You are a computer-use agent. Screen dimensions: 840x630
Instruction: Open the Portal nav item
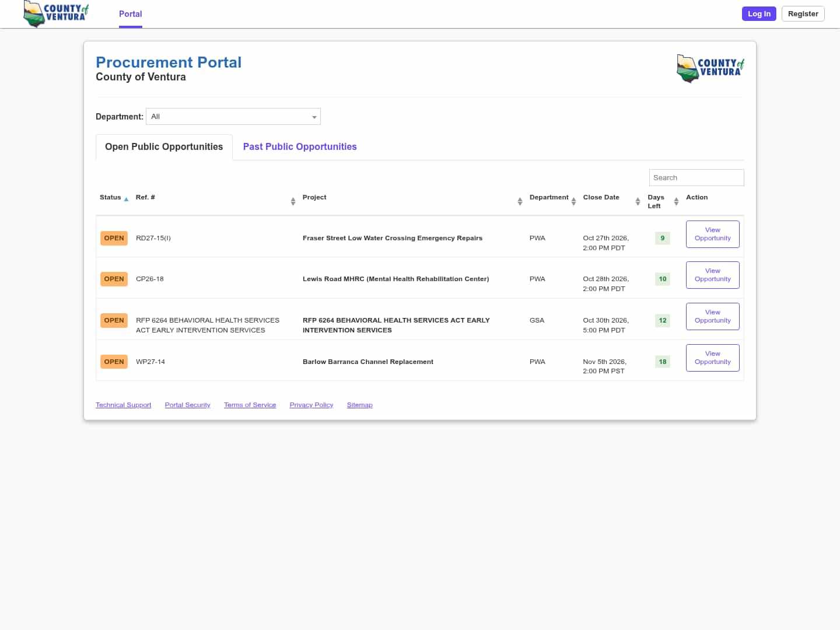[x=131, y=14]
